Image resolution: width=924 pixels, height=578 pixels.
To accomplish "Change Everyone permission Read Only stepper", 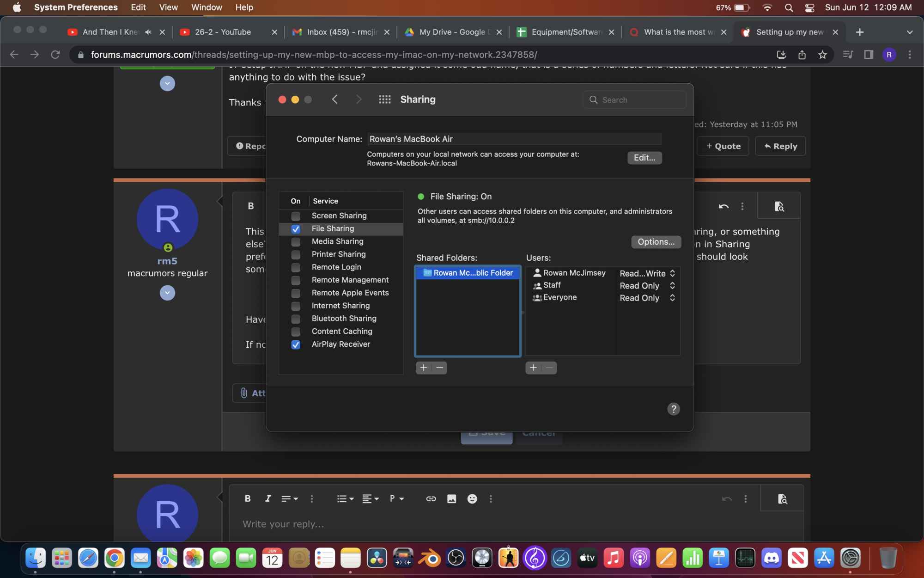I will (672, 298).
